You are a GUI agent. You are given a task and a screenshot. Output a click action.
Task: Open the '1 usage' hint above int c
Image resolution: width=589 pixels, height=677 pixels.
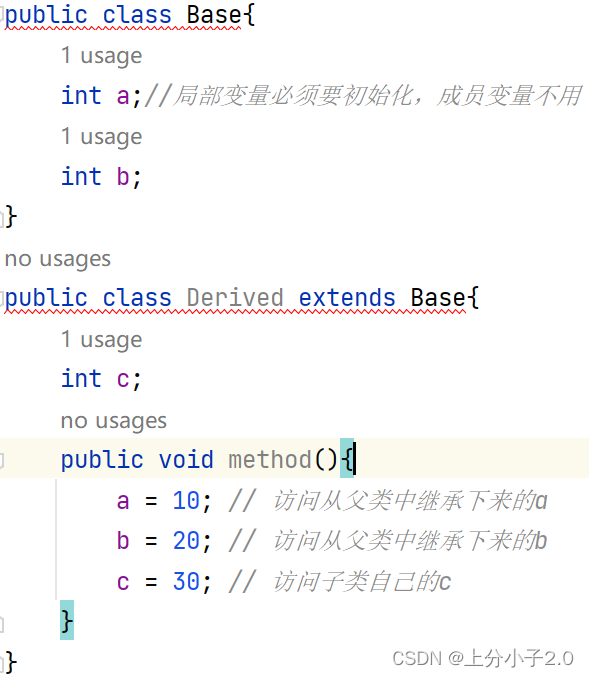101,340
